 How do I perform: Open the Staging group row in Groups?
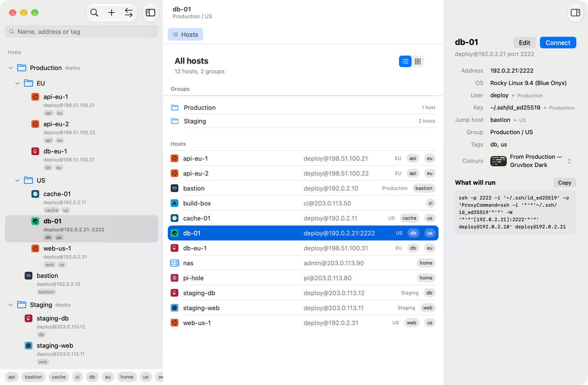tap(303, 121)
